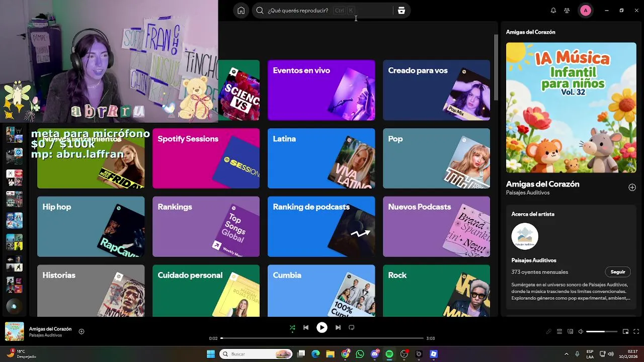Viewport: 644px width, 362px height.
Task: Add Amigas del Corazón to library from sidebar
Action: tap(632, 188)
